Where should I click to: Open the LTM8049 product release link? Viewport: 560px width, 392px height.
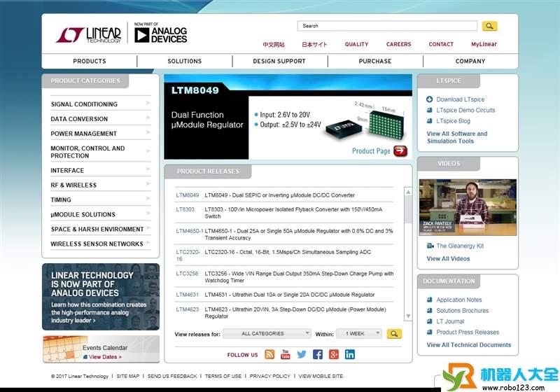[x=188, y=195]
